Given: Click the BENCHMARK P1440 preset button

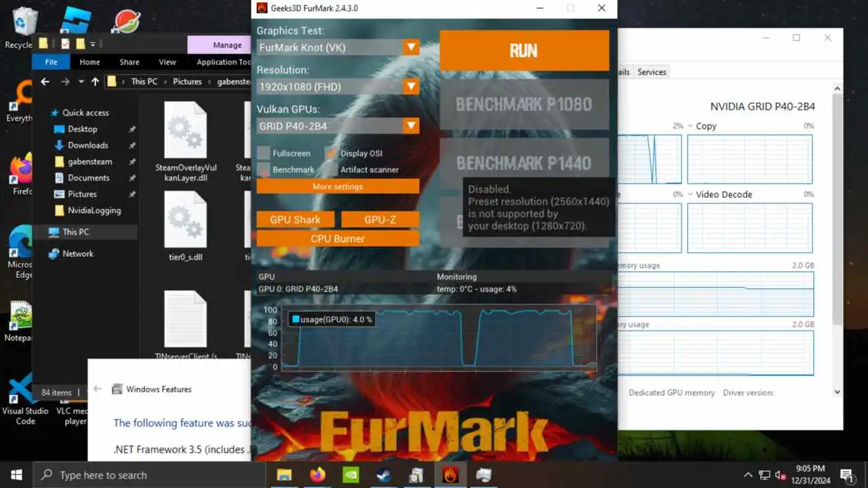Looking at the screenshot, I should point(524,163).
